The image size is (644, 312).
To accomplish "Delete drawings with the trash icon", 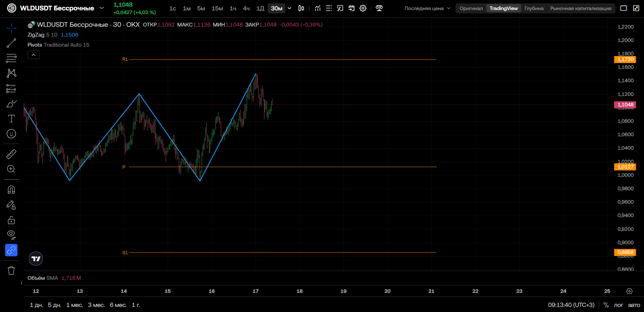I will pyautogui.click(x=11, y=270).
